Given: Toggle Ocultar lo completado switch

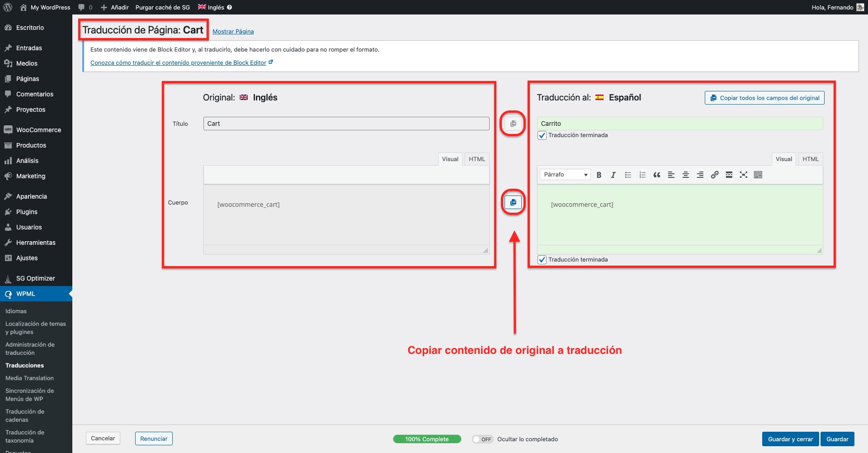Looking at the screenshot, I should click(x=482, y=439).
